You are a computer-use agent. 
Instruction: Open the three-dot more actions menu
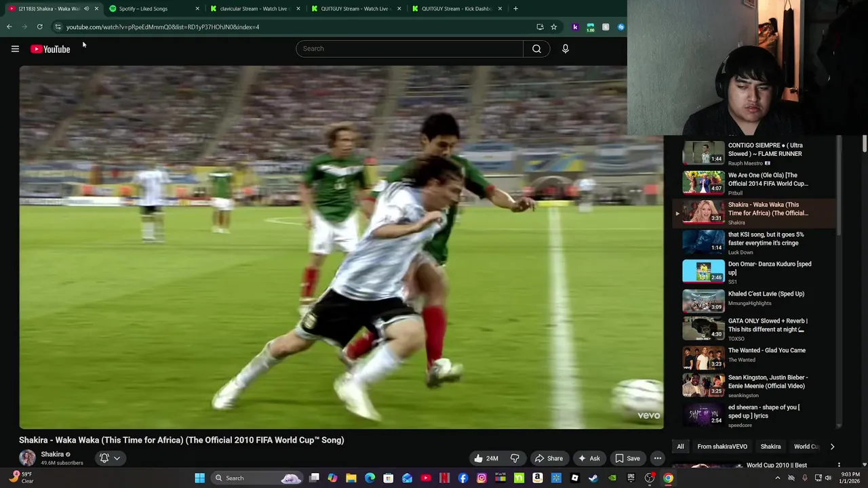coord(657,458)
